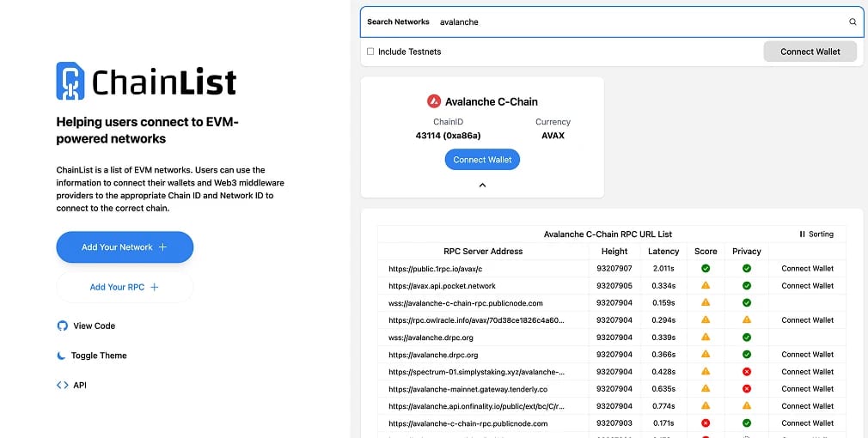Click the ChainList chain logo icon

pos(70,81)
